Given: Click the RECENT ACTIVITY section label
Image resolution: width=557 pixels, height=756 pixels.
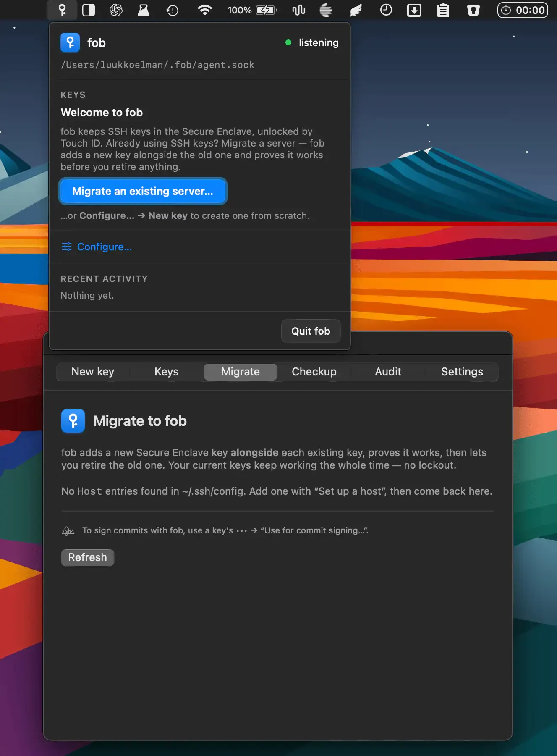Looking at the screenshot, I should coord(104,279).
